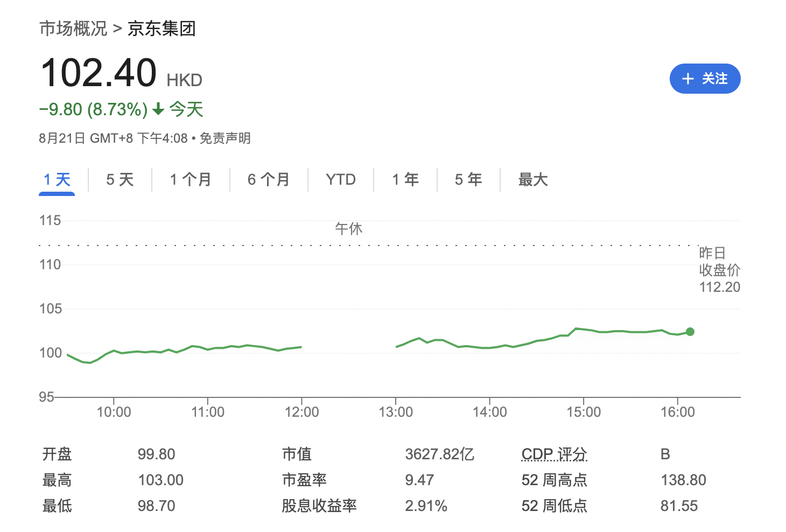Click the 52 周高点 value 138.80

[684, 480]
